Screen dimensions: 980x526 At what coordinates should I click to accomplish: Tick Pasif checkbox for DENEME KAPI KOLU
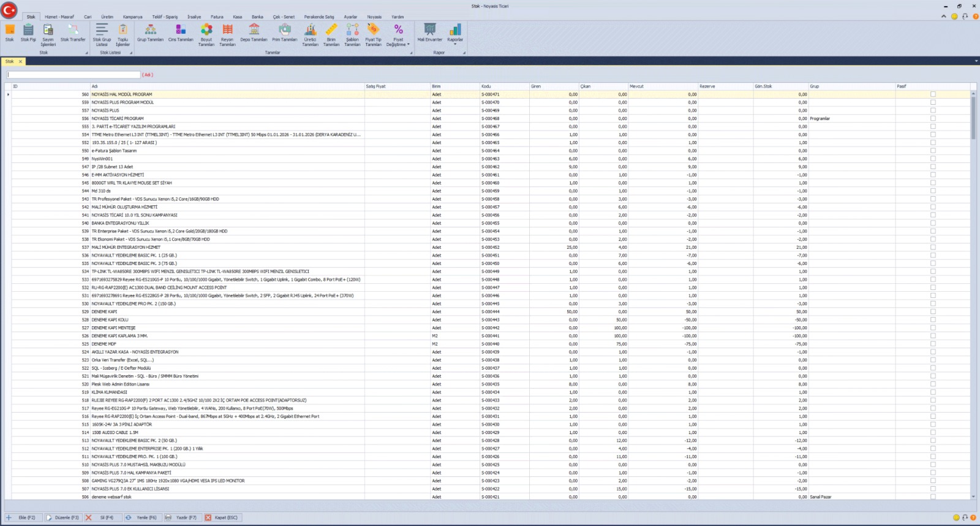[933, 319]
